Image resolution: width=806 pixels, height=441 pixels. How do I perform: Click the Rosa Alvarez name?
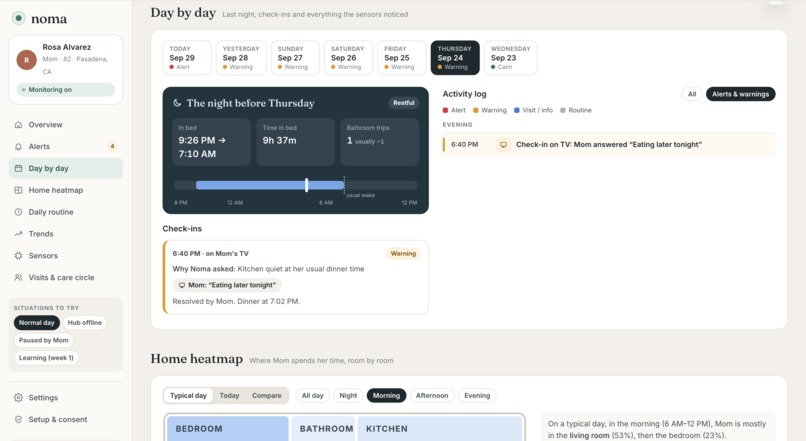point(67,47)
